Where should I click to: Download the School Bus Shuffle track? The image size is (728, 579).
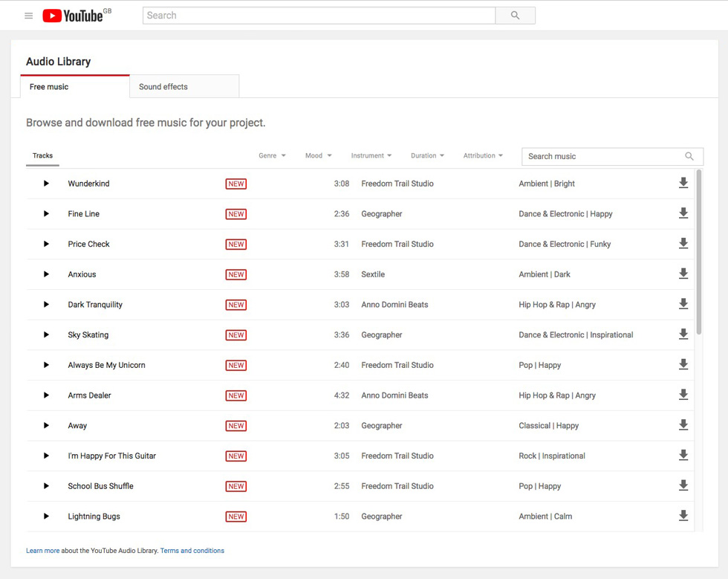683,485
